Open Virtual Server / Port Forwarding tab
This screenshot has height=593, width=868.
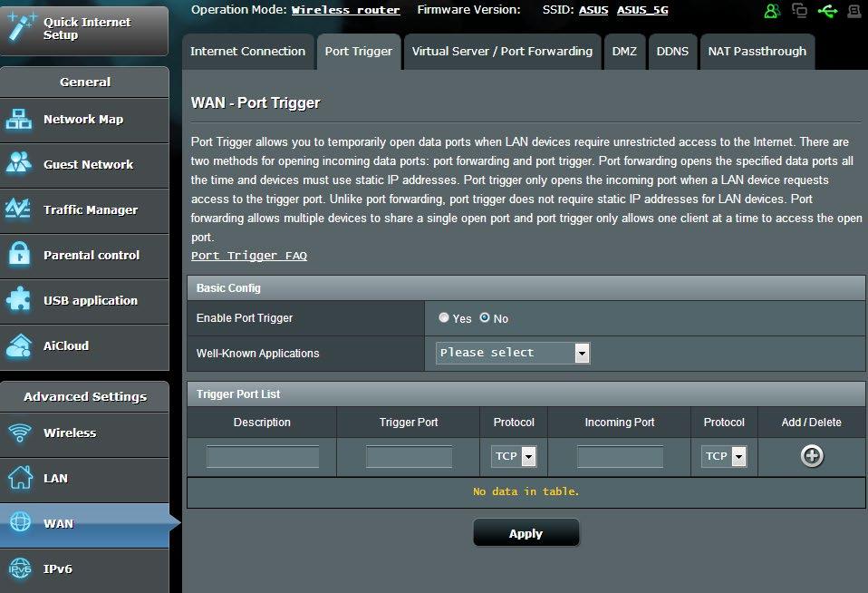click(502, 52)
